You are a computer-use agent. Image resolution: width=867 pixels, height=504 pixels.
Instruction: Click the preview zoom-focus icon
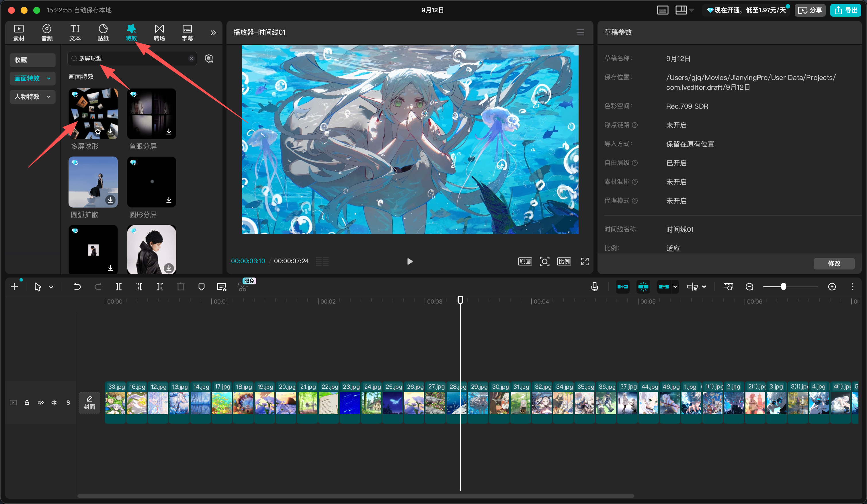tap(544, 261)
